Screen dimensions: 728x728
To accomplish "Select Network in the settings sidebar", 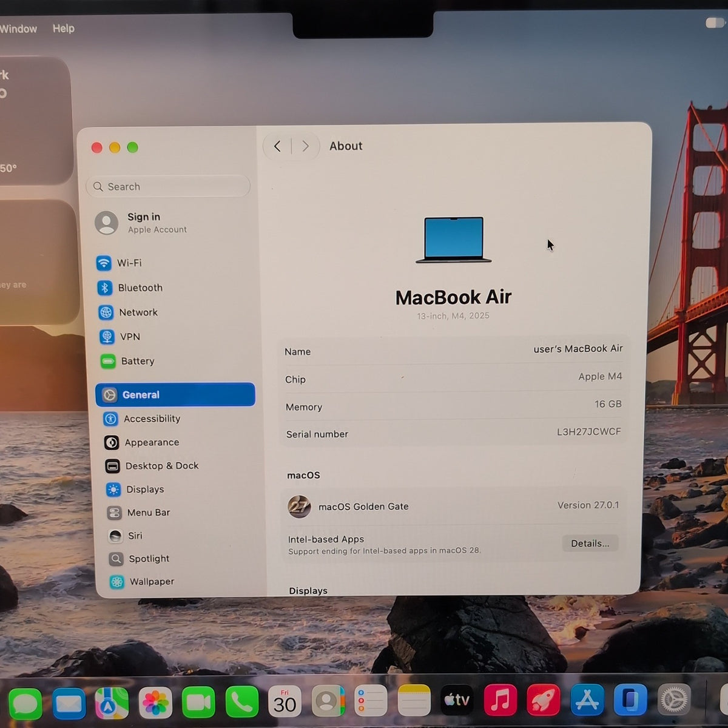I will point(128,312).
